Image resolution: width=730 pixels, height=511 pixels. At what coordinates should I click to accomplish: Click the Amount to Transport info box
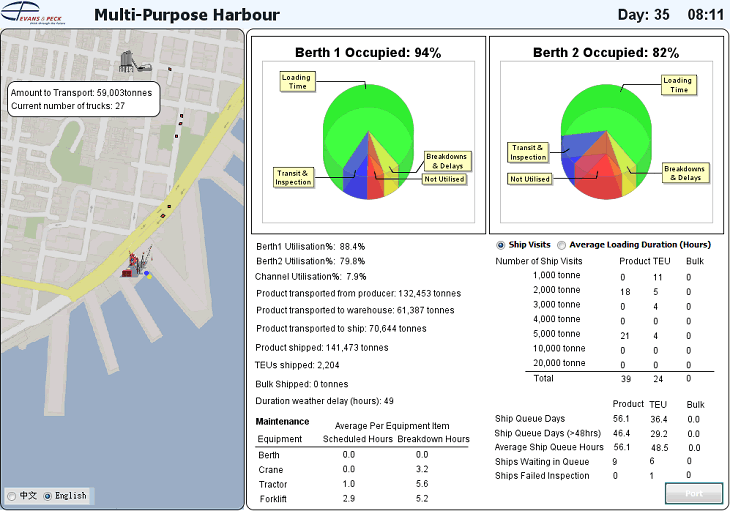pos(81,98)
